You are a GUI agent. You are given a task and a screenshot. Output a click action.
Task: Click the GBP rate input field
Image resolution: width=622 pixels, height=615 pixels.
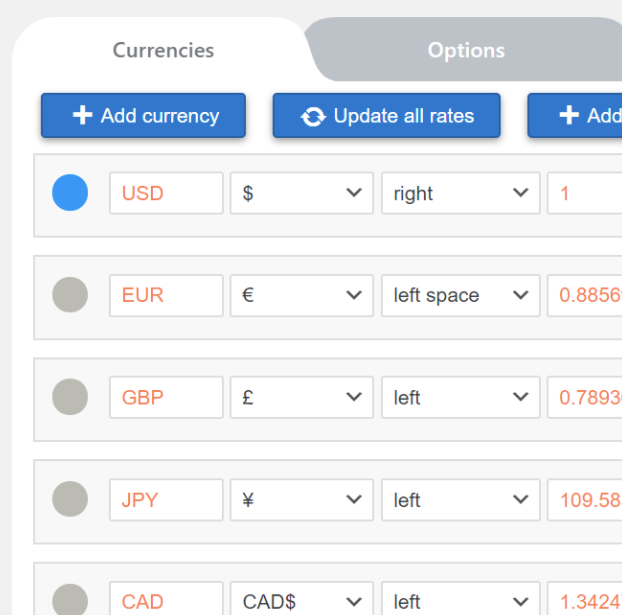pyautogui.click(x=586, y=397)
